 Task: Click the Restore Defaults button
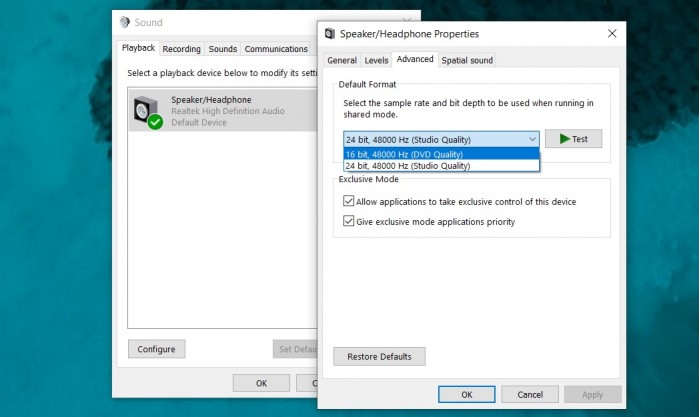pyautogui.click(x=379, y=356)
